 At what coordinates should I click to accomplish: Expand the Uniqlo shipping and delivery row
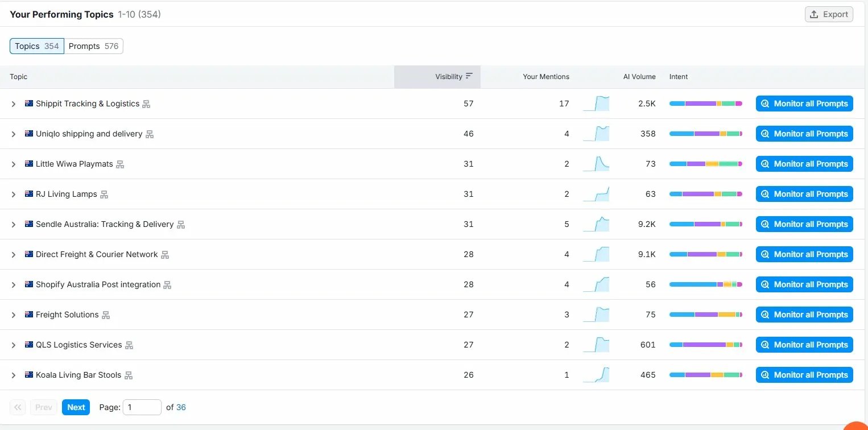[14, 134]
